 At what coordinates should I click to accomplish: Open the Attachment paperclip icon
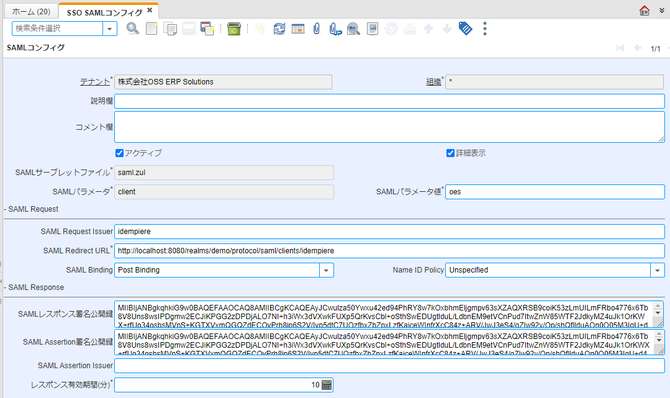316,29
